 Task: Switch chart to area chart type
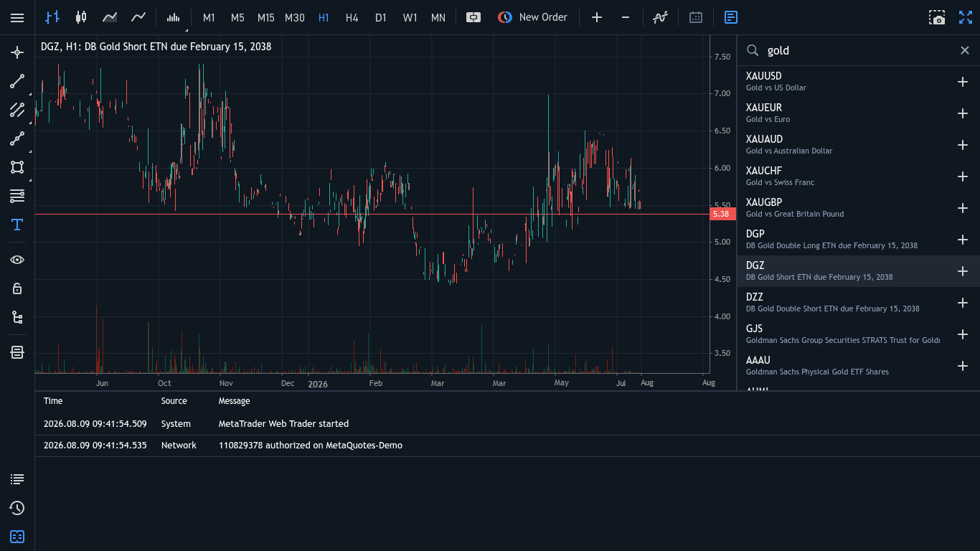(110, 17)
